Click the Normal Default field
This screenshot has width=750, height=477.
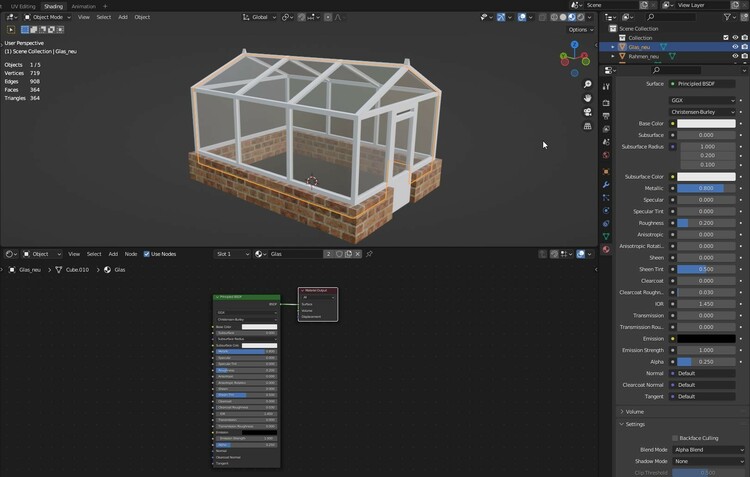pos(702,374)
